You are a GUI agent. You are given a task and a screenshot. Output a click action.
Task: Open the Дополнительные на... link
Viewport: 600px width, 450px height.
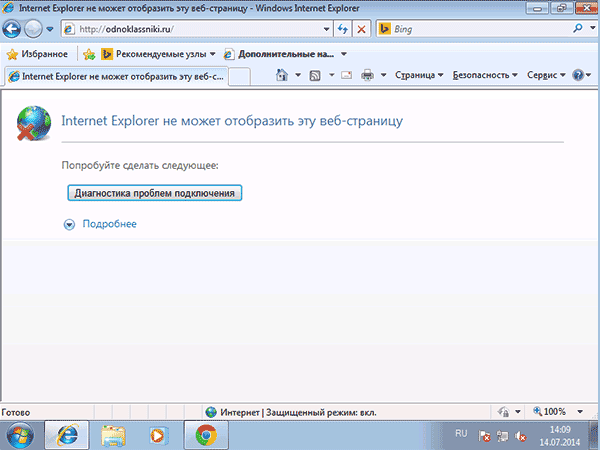pyautogui.click(x=279, y=54)
